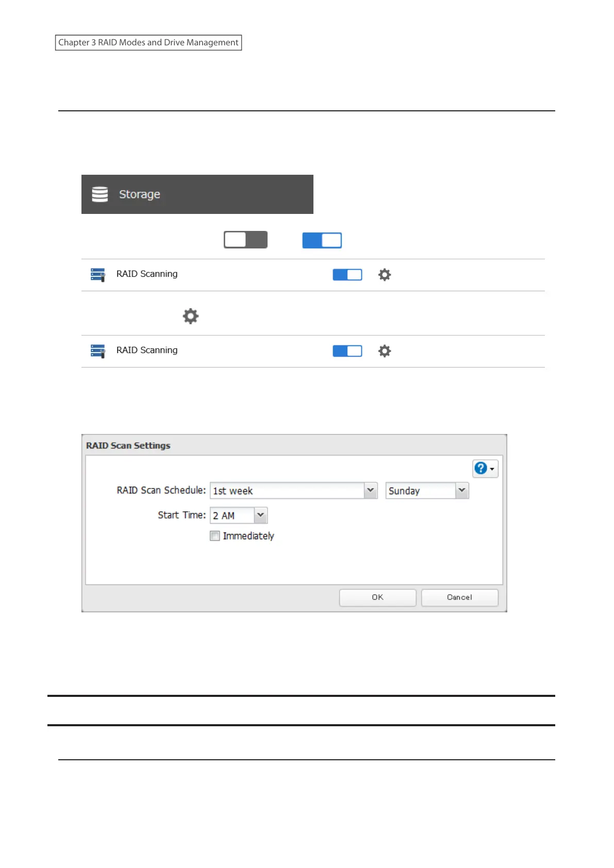Toggle RAID Scanning switch in lower row
Image resolution: width=614 pixels, height=868 pixels.
tap(347, 351)
